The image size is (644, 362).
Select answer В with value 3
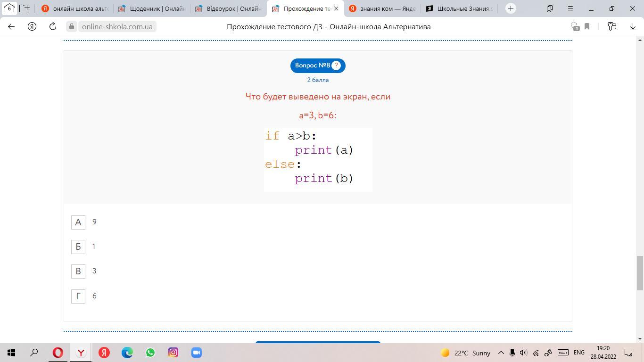pos(78,271)
